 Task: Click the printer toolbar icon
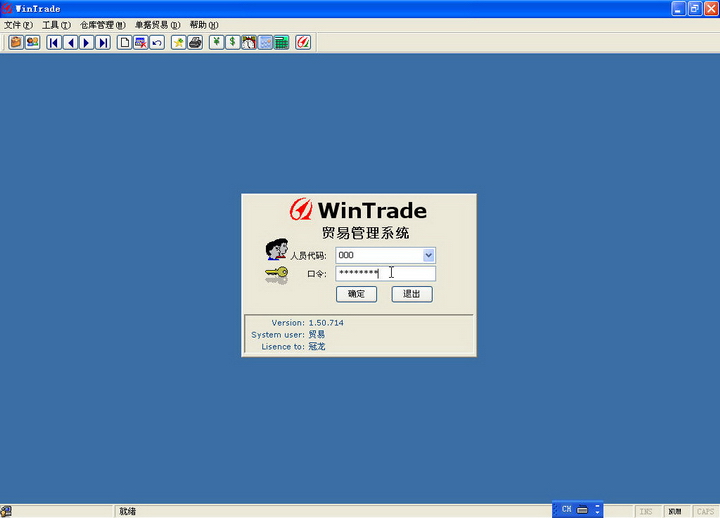(x=195, y=43)
